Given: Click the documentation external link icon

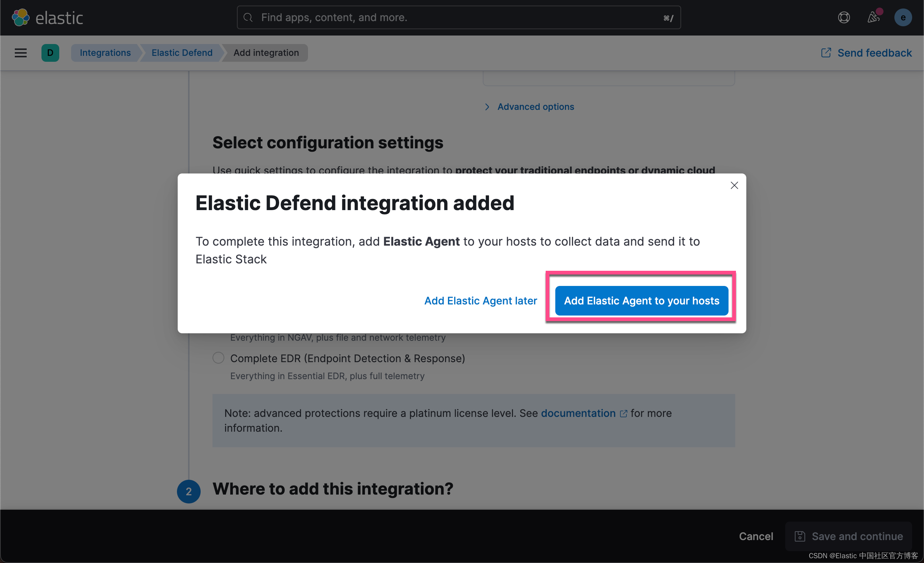Looking at the screenshot, I should (623, 414).
